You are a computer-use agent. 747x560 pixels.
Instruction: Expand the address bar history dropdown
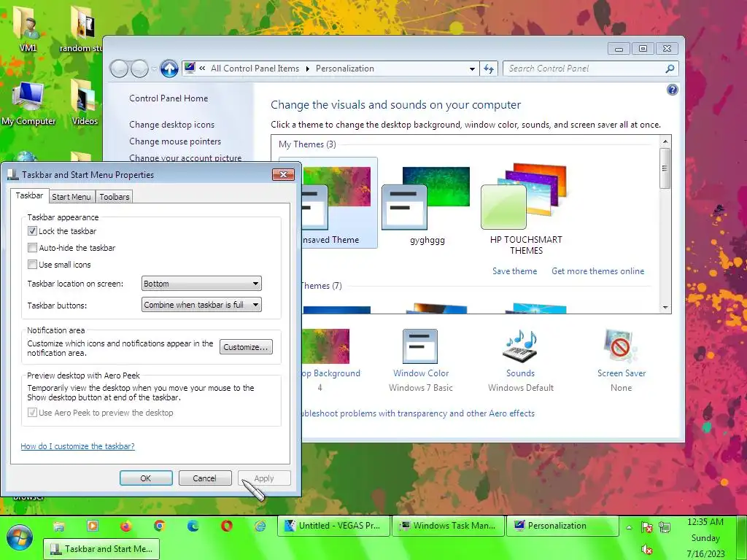point(472,69)
